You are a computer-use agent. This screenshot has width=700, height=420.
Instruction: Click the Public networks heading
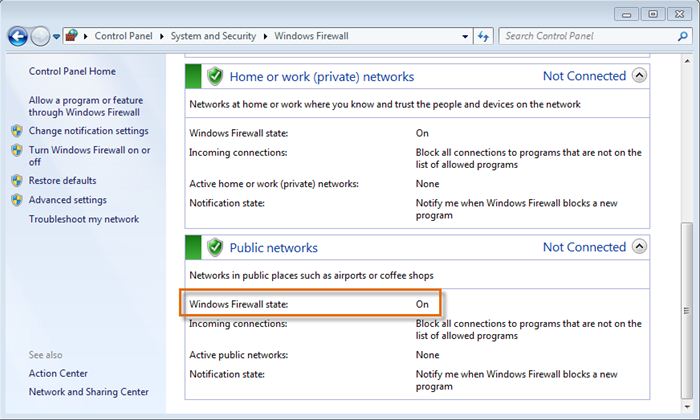click(273, 248)
